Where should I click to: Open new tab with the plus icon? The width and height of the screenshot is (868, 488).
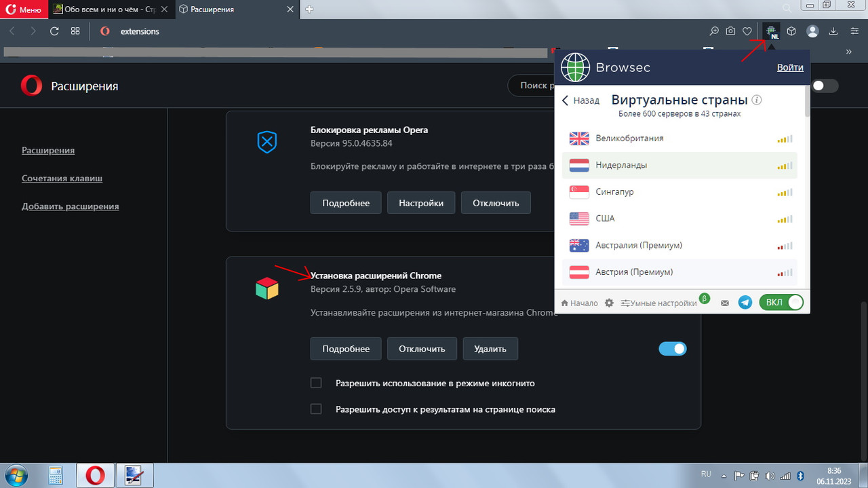click(310, 10)
